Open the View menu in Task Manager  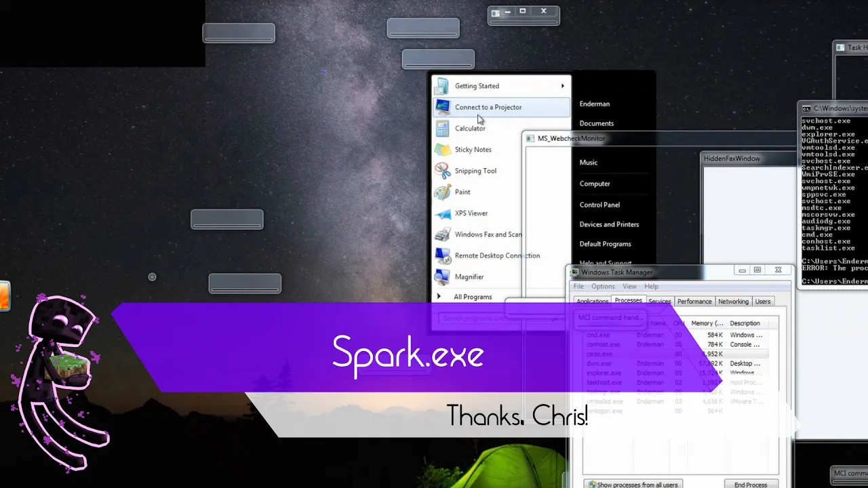click(629, 287)
